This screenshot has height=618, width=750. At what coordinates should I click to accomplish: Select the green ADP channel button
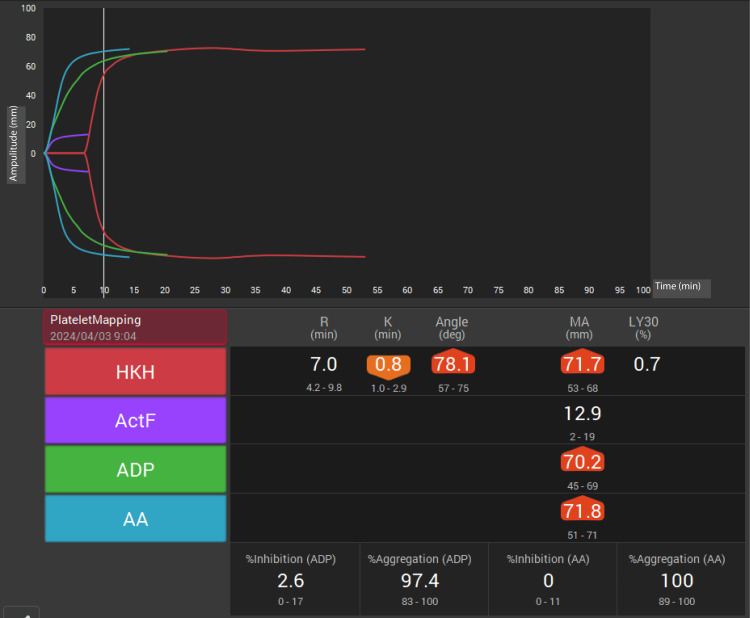pos(135,469)
